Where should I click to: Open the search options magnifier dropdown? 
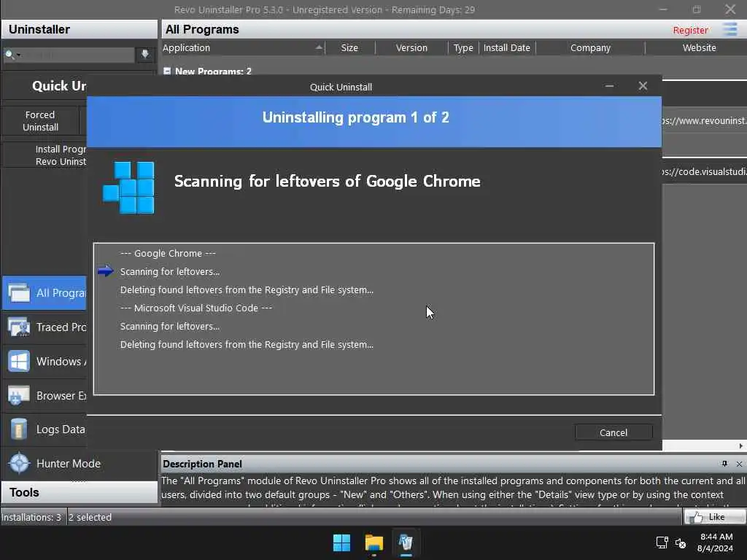click(12, 55)
